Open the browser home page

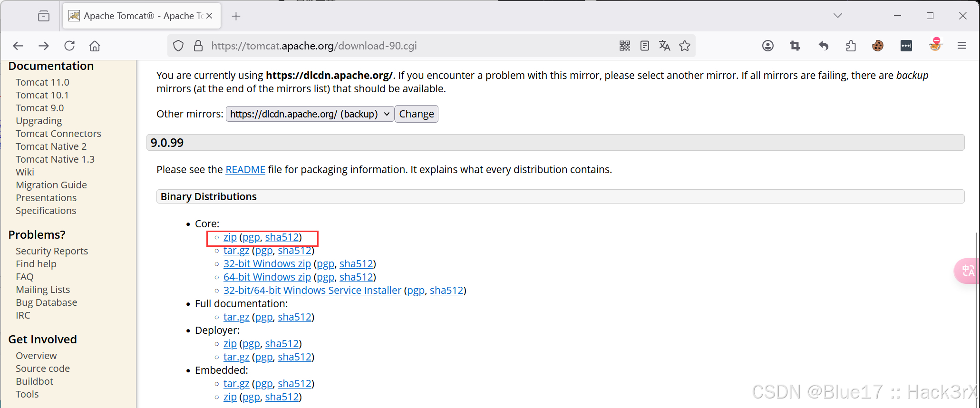point(95,46)
